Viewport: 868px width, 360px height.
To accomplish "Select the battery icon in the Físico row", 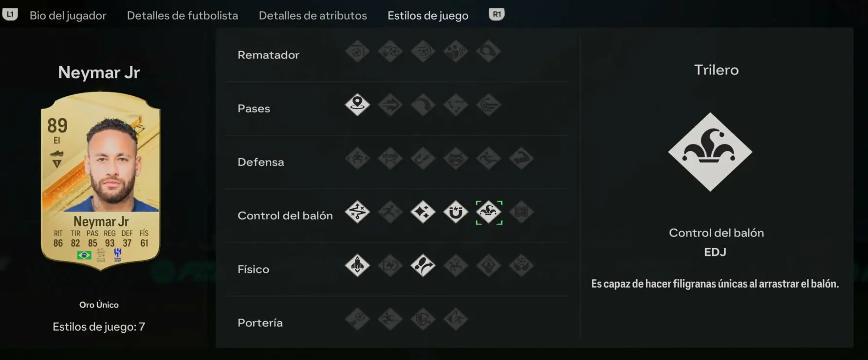I will [x=390, y=266].
